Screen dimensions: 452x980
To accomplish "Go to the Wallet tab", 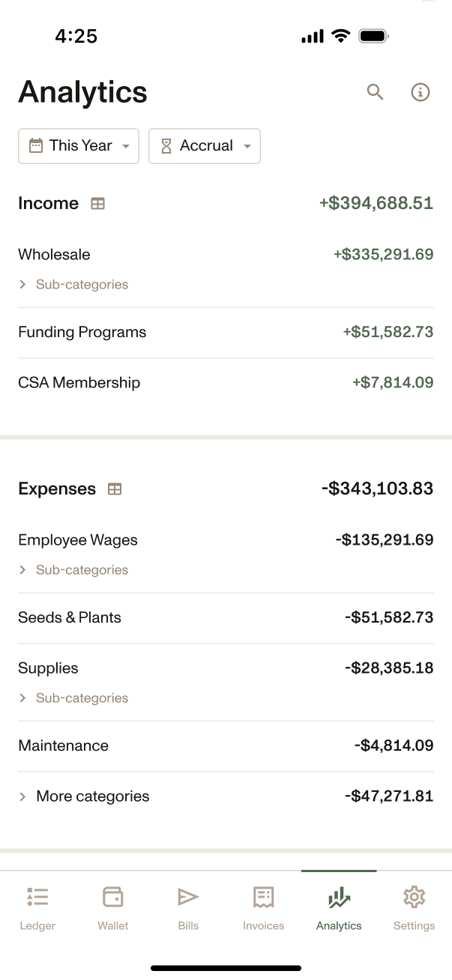I will point(113,907).
